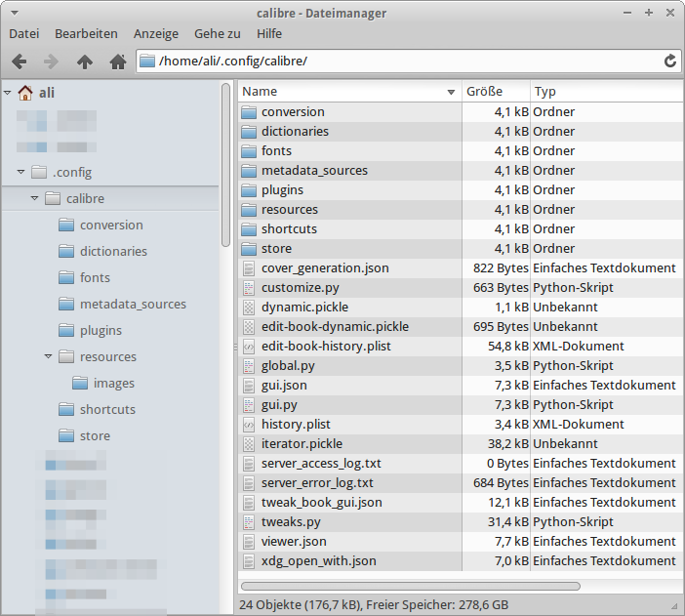The width and height of the screenshot is (685, 616).
Task: Click the history.plist XML icon
Action: click(x=249, y=425)
